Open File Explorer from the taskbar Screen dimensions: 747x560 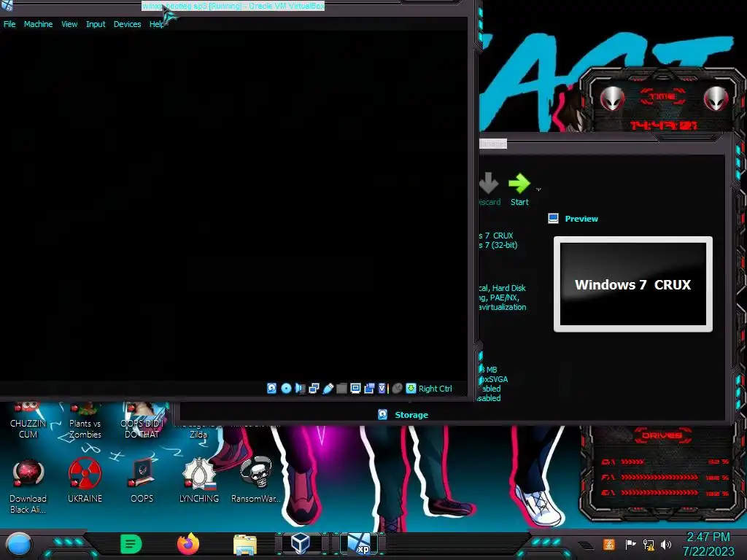point(245,544)
